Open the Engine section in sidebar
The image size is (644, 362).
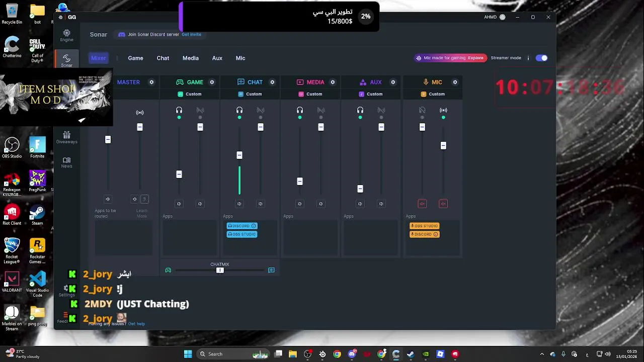pos(66,35)
